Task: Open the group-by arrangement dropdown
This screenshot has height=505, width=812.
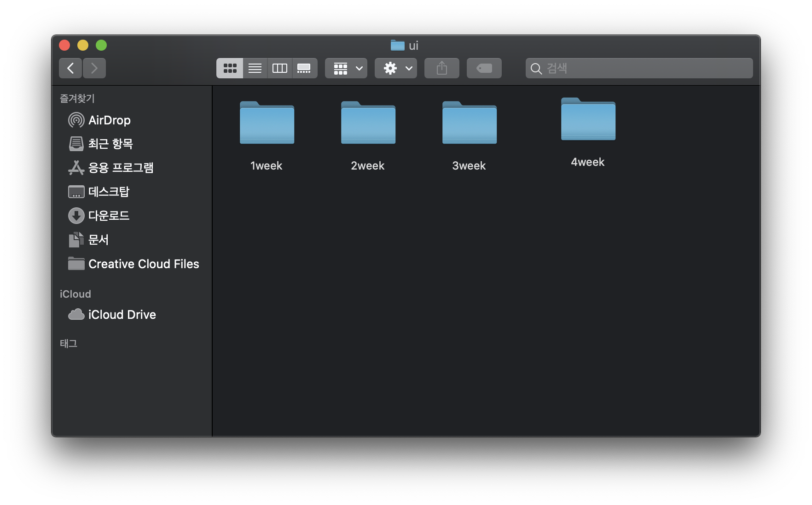Action: [x=346, y=68]
